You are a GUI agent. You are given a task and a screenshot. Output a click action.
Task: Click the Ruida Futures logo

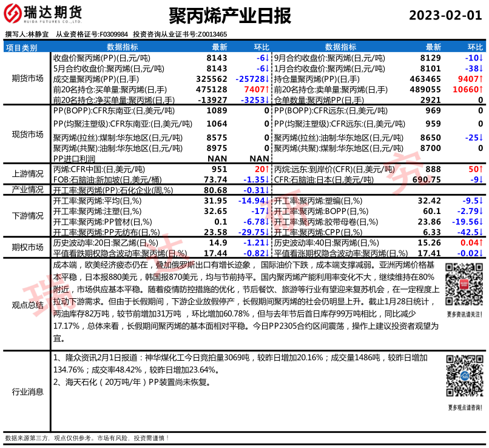pyautogui.click(x=46, y=15)
